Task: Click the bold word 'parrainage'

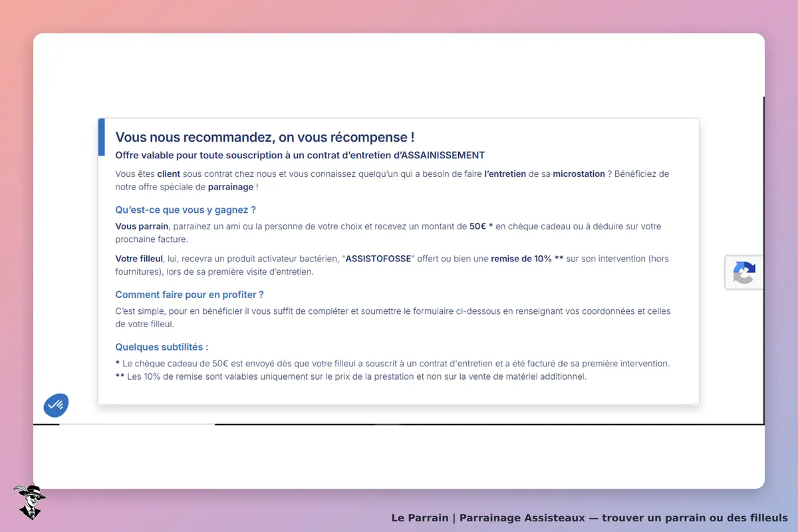Action: pyautogui.click(x=231, y=187)
